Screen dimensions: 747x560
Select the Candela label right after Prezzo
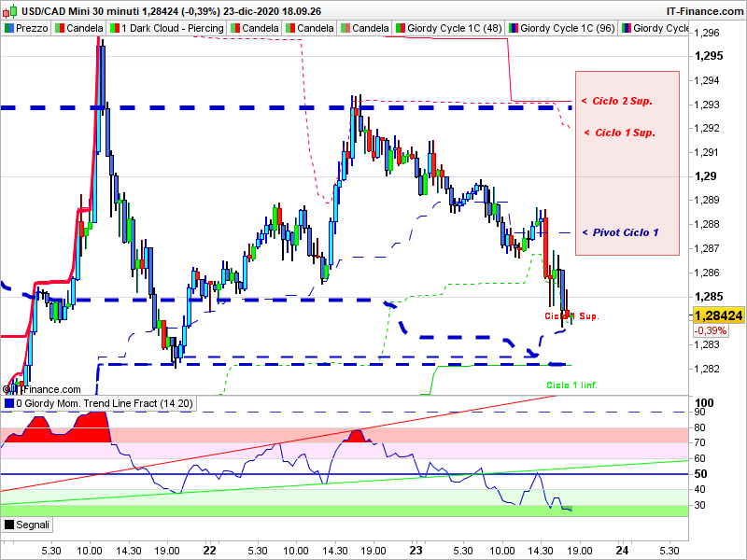[x=79, y=28]
